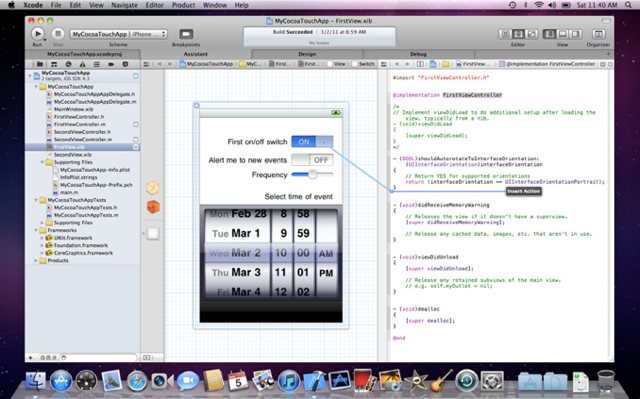Open the MyCocoaTouchApp scheme dropdown
The height and width of the screenshot is (399, 640).
[x=119, y=34]
